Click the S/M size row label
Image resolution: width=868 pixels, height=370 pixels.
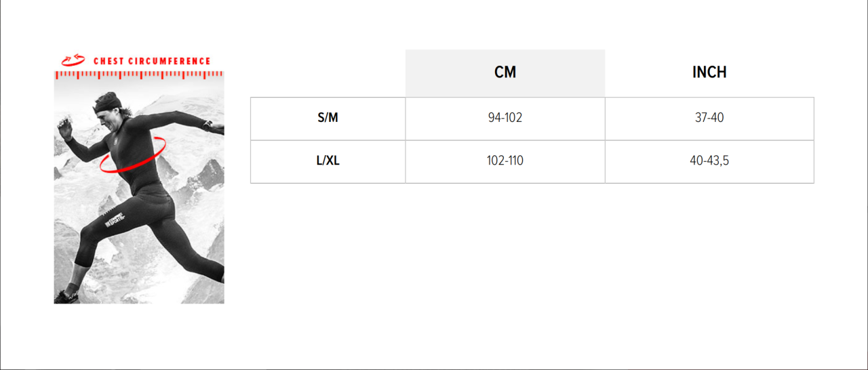point(328,118)
